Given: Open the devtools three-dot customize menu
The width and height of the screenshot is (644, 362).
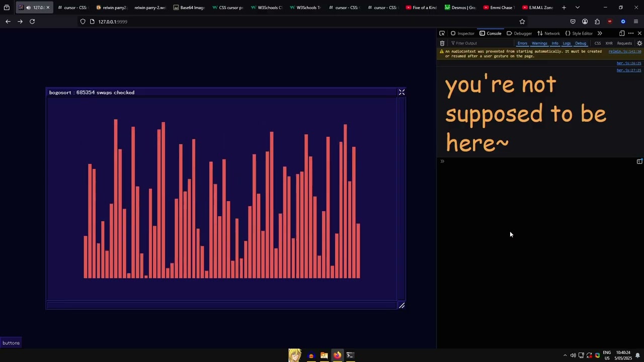Looking at the screenshot, I should [x=631, y=33].
